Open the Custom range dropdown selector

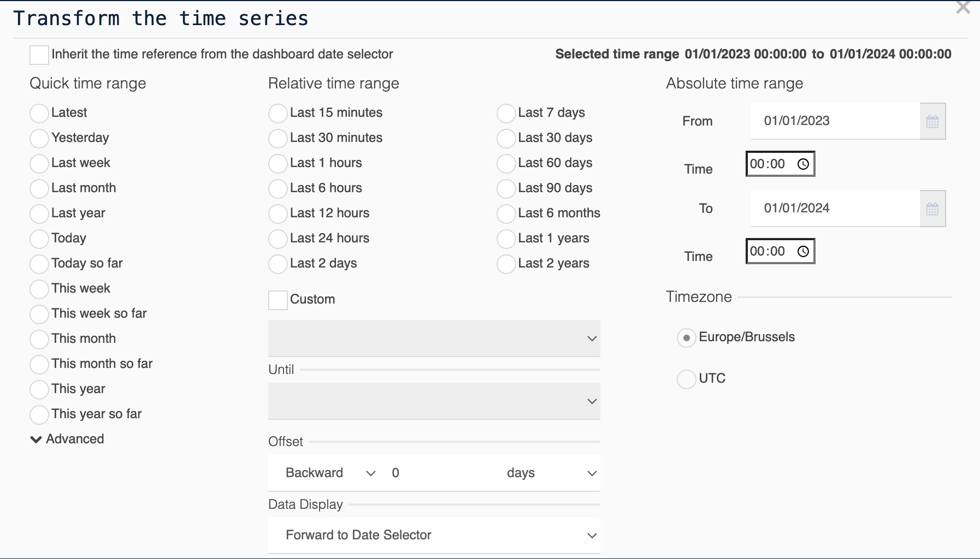pos(434,338)
